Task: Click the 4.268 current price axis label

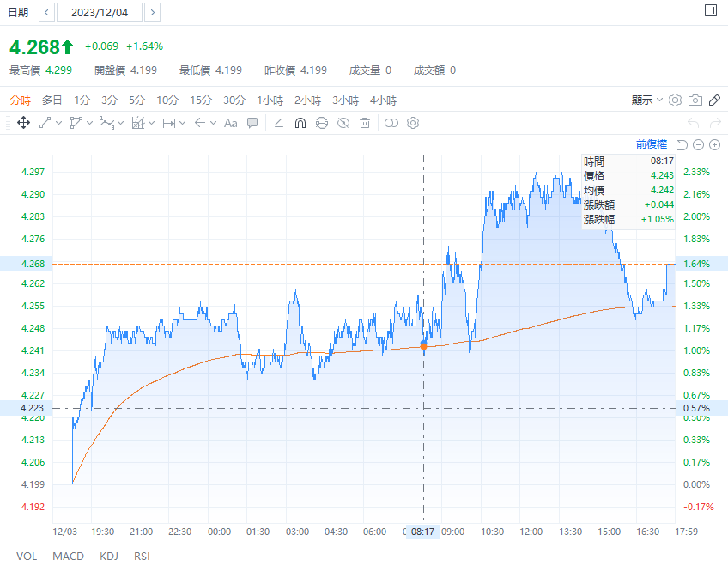Action: pyautogui.click(x=33, y=264)
